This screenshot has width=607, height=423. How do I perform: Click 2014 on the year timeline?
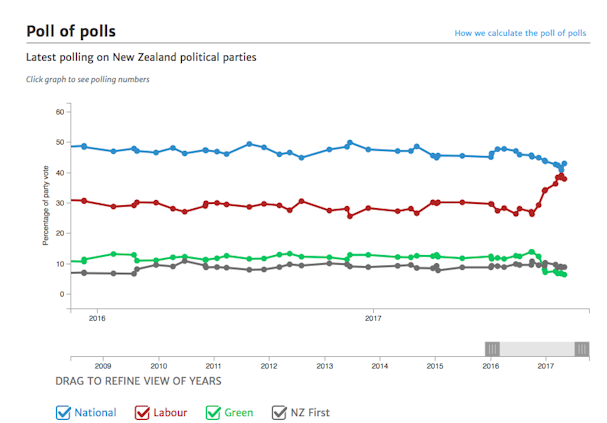(380, 367)
